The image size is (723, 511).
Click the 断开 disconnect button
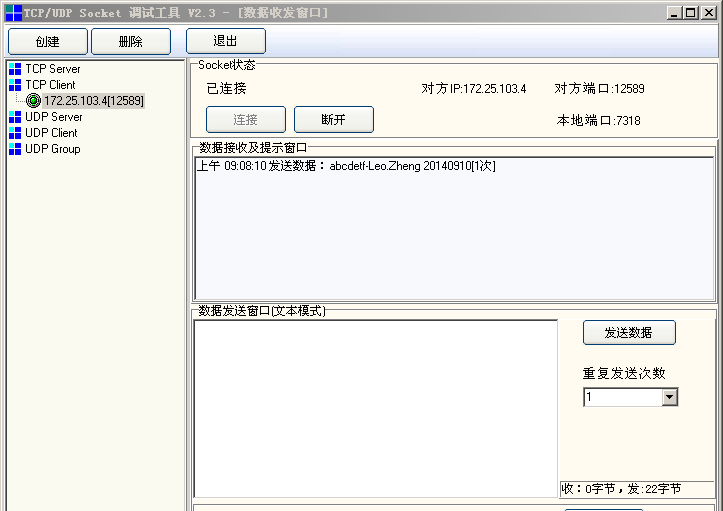pyautogui.click(x=334, y=119)
